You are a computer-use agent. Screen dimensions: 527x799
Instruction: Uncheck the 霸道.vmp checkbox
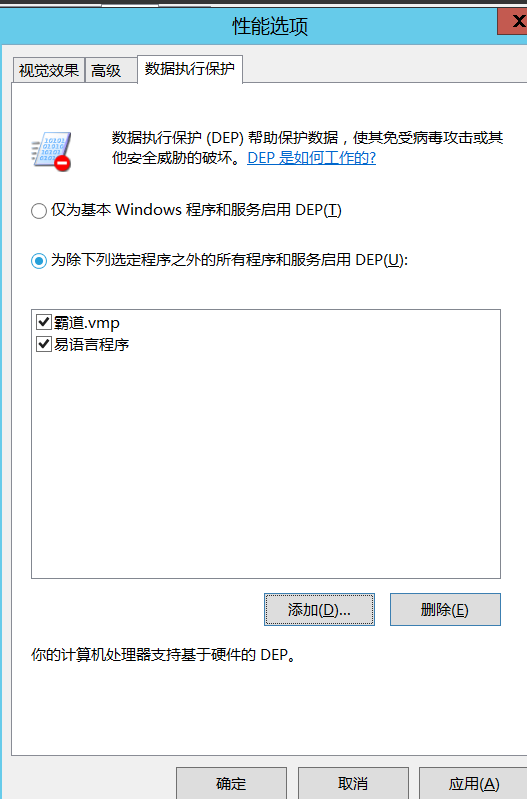(44, 322)
